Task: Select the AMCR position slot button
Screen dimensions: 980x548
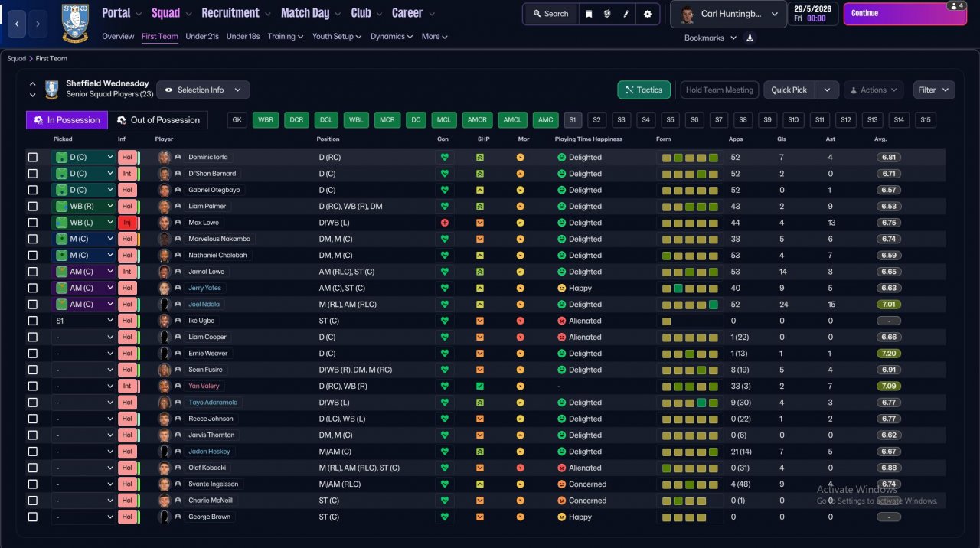Action: pyautogui.click(x=477, y=120)
